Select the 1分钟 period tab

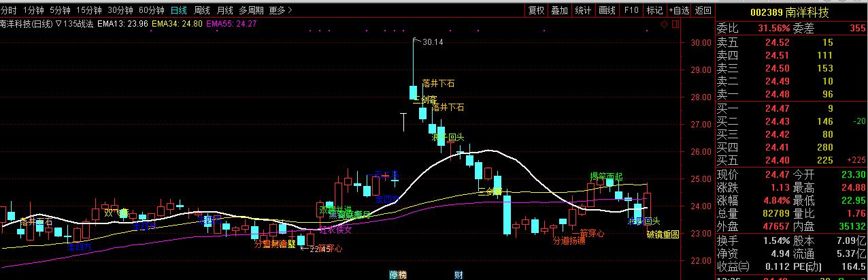(33, 10)
